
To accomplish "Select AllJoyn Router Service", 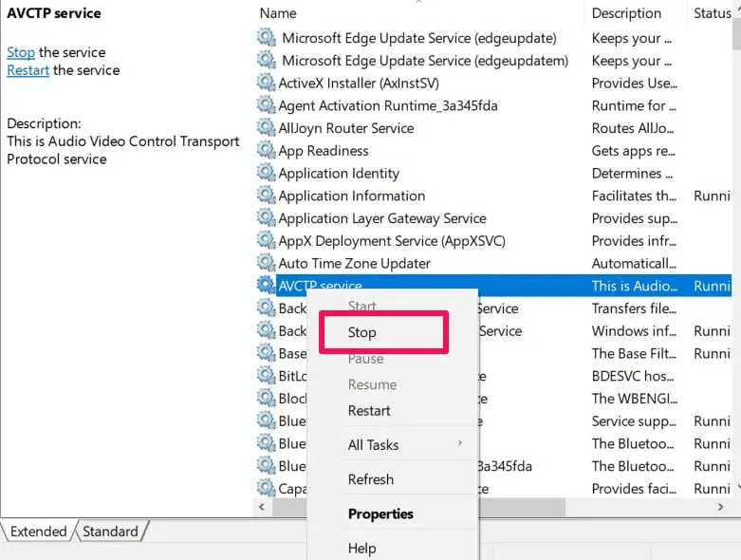I will (346, 128).
